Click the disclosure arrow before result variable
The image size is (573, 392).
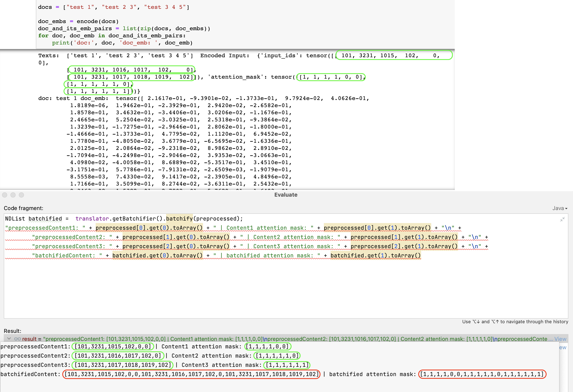9,339
